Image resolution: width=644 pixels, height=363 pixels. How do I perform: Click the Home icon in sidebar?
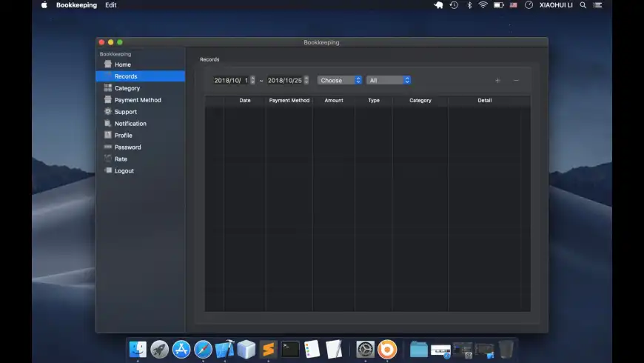tap(108, 64)
